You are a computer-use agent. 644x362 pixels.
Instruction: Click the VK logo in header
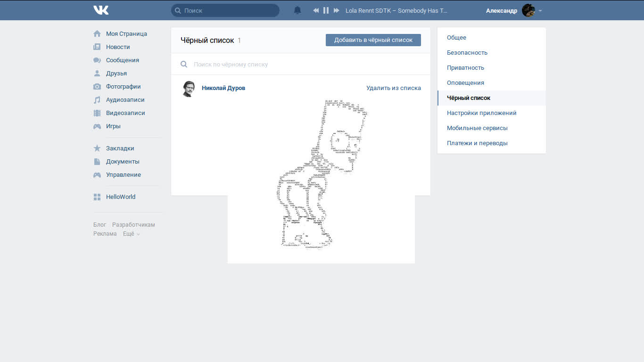click(x=101, y=10)
